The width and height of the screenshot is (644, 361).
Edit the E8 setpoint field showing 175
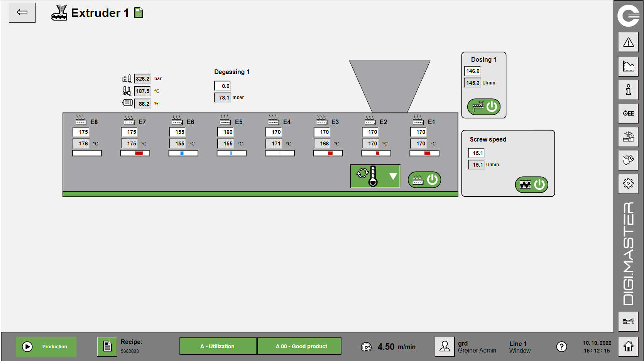click(81, 132)
